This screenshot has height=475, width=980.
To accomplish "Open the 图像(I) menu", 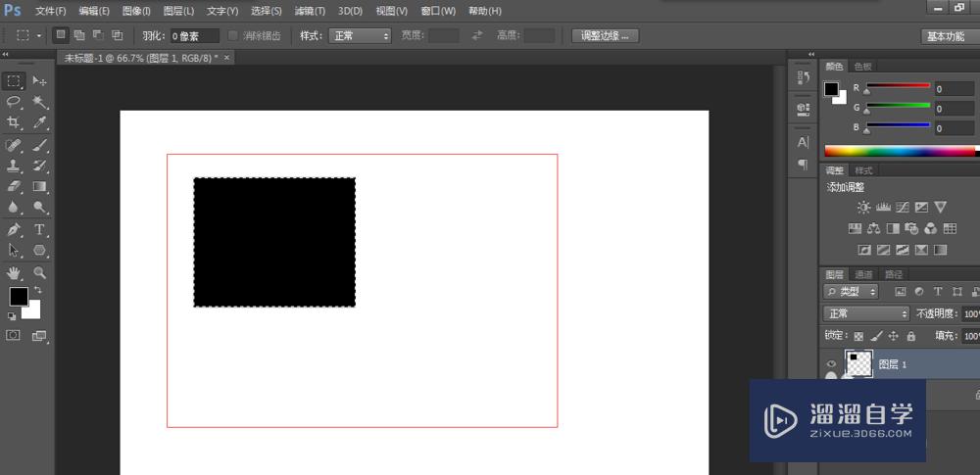I will 136,11.
